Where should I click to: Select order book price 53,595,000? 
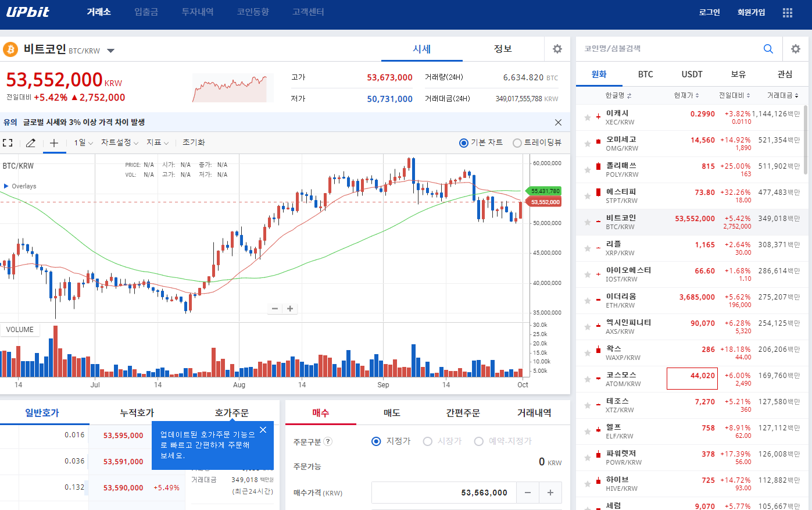pyautogui.click(x=123, y=436)
